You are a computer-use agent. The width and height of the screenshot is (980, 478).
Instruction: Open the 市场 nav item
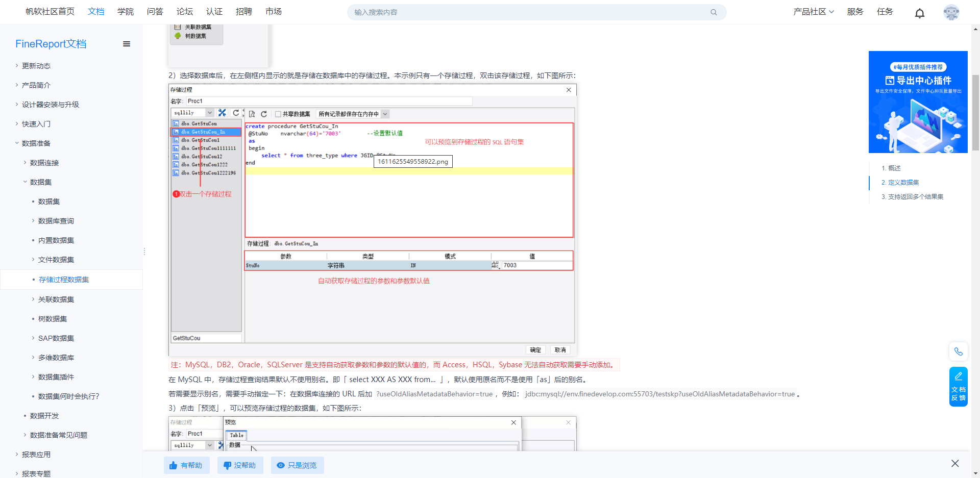pyautogui.click(x=274, y=12)
